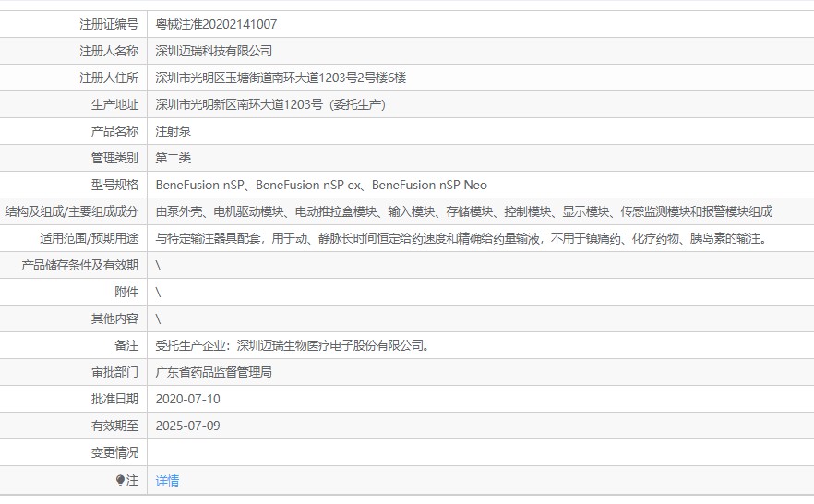This screenshot has width=814, height=504.
Task: Click the backslash value in 附件 row
Action: (x=159, y=293)
